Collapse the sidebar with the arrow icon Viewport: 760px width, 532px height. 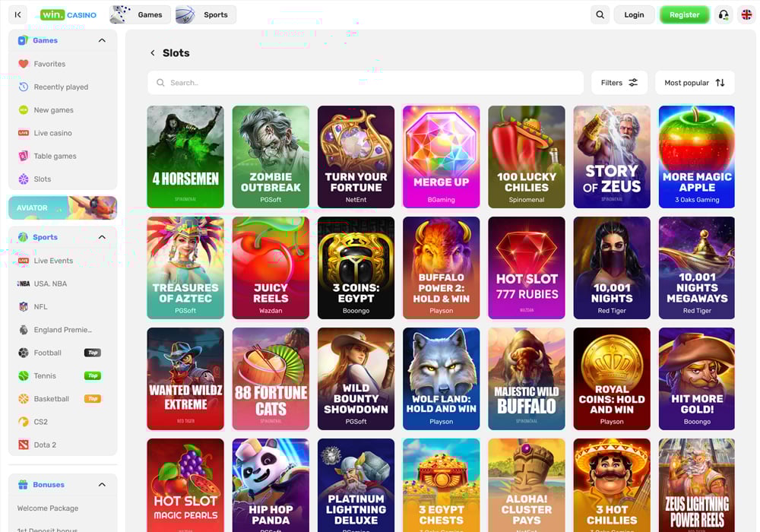[18, 14]
